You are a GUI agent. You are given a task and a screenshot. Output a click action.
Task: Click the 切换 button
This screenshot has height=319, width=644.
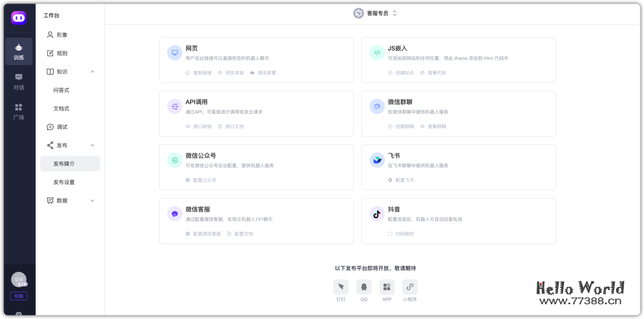(x=19, y=296)
